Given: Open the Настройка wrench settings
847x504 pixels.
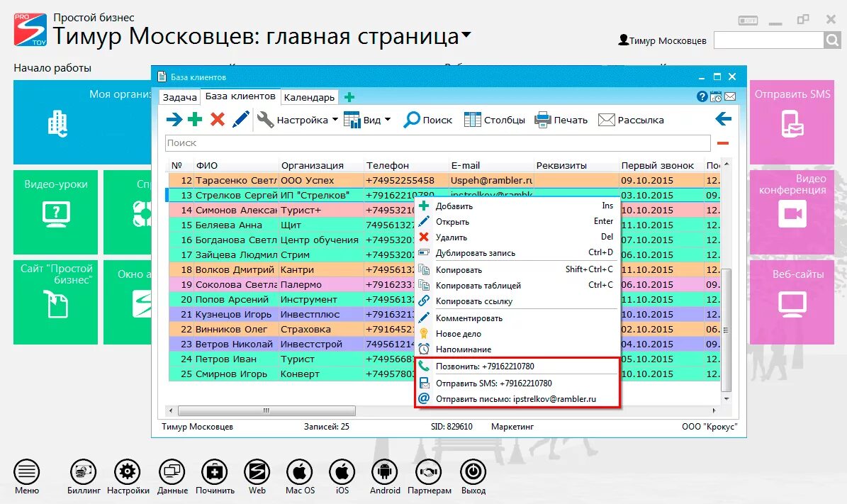Looking at the screenshot, I should click(292, 120).
